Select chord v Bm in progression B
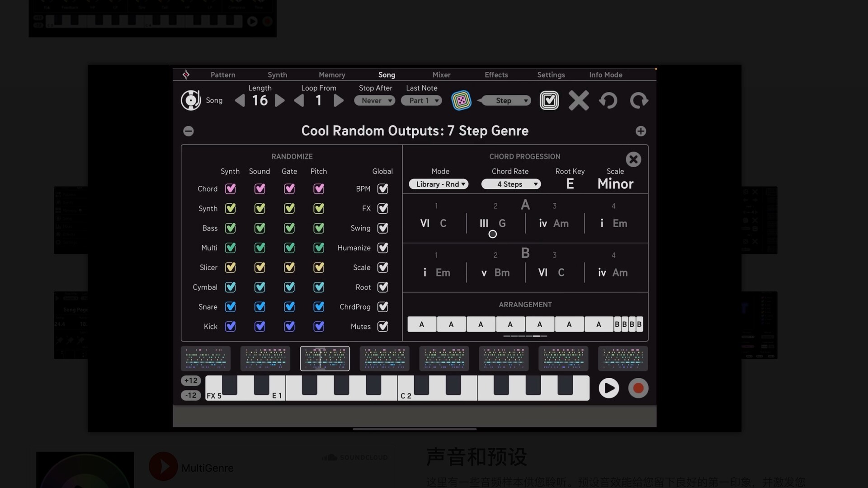 pos(495,272)
